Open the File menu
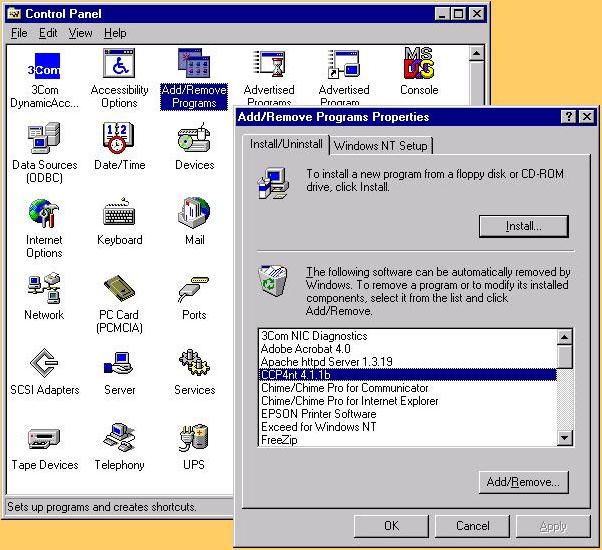The height and width of the screenshot is (550, 602). (19, 33)
